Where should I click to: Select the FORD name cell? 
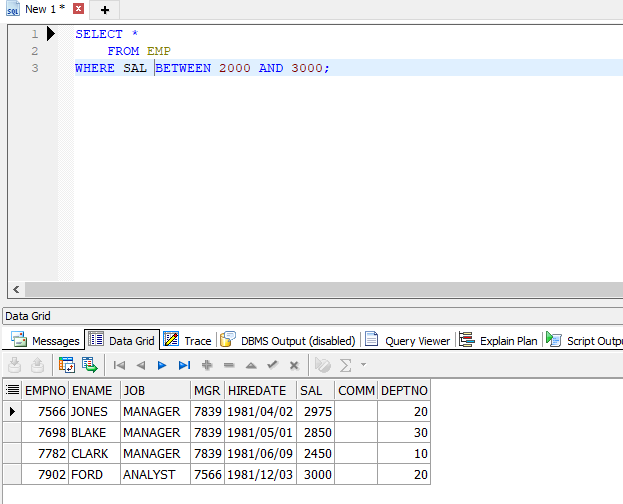[x=94, y=475]
